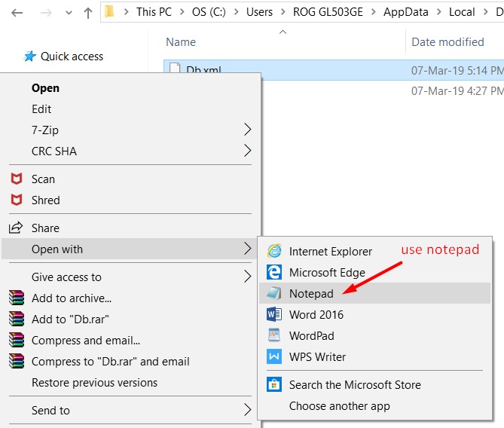Select Restore previous versions
The width and height of the screenshot is (504, 428).
click(x=94, y=382)
